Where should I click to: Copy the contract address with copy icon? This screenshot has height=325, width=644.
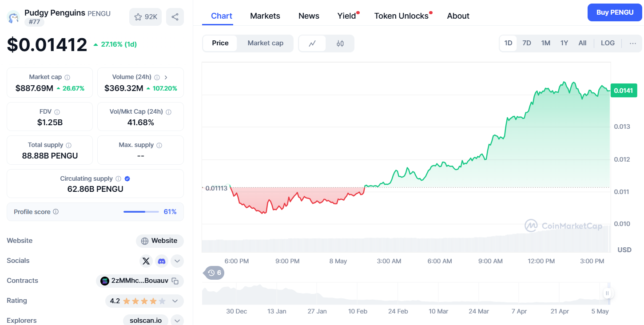[x=175, y=281]
